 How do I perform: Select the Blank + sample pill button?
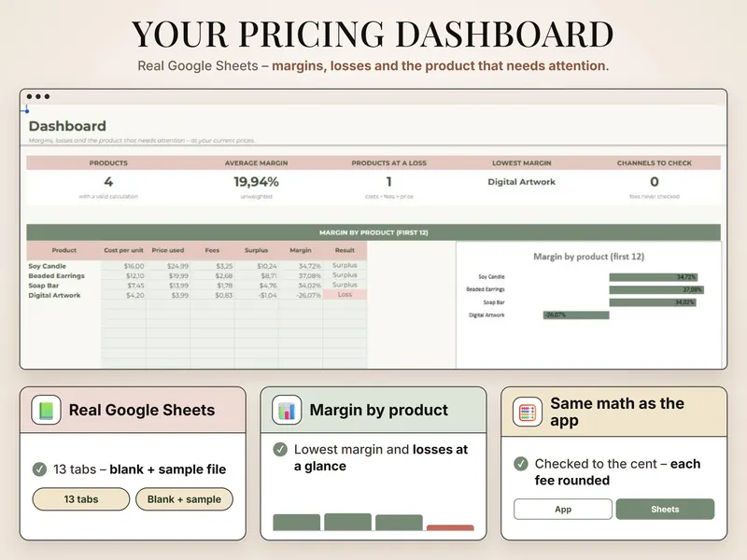point(184,499)
